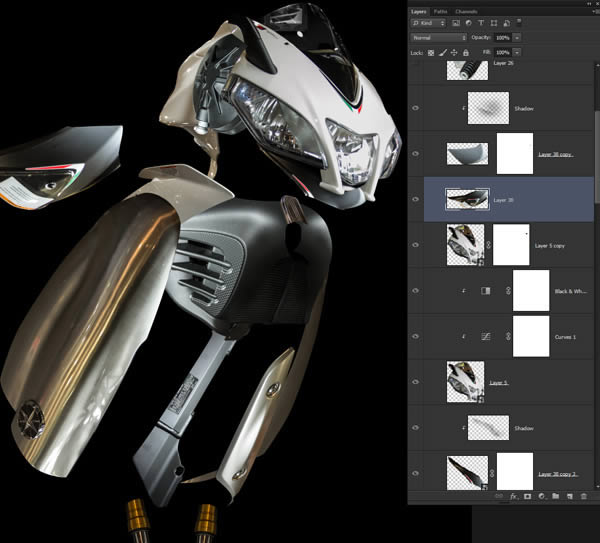Toggle mask link on Curves 1 layer
The image size is (600, 543).
coord(508,337)
